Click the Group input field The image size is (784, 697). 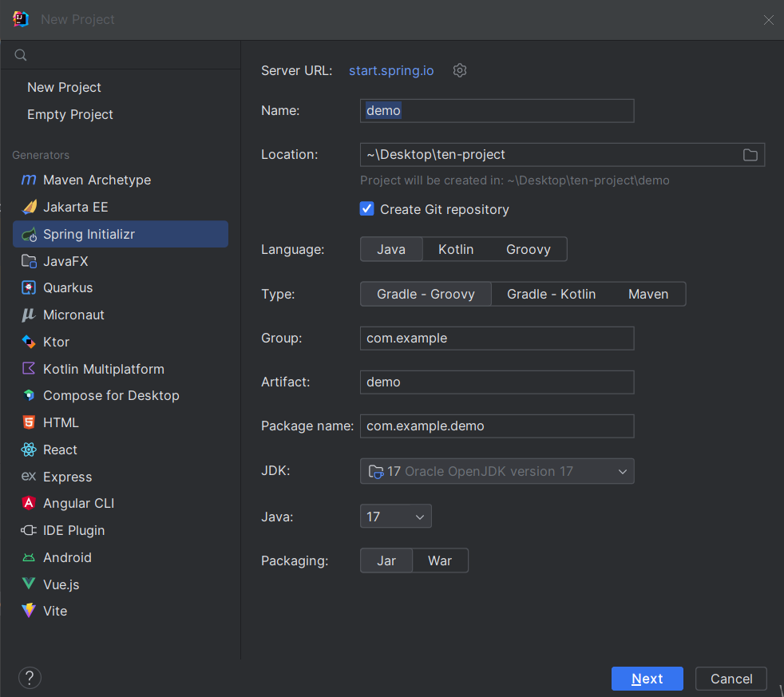click(x=497, y=338)
